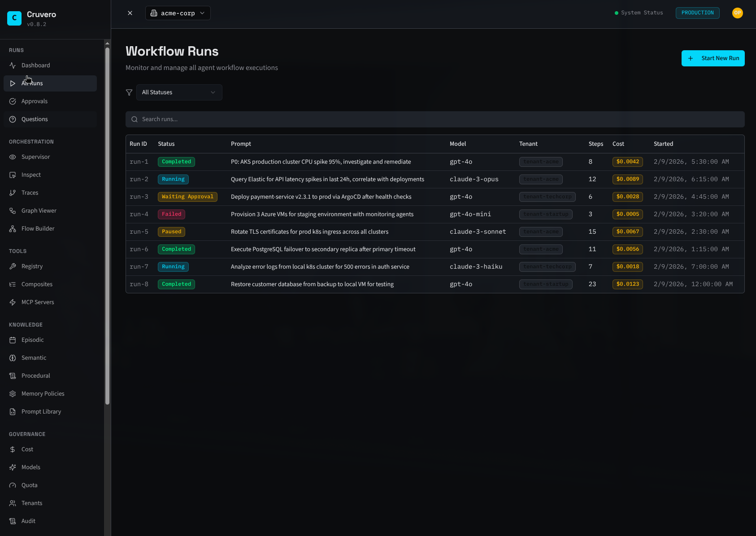Click the Traces icon under Orchestration

(x=13, y=192)
